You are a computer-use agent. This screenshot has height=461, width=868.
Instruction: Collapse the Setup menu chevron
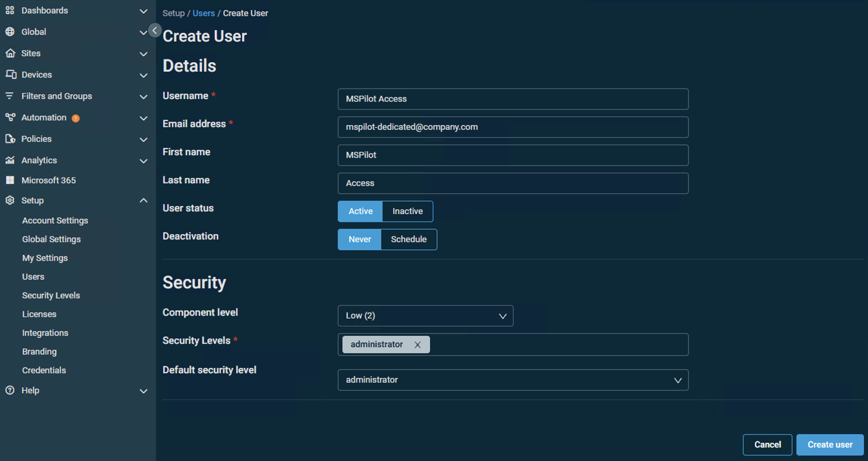point(143,200)
